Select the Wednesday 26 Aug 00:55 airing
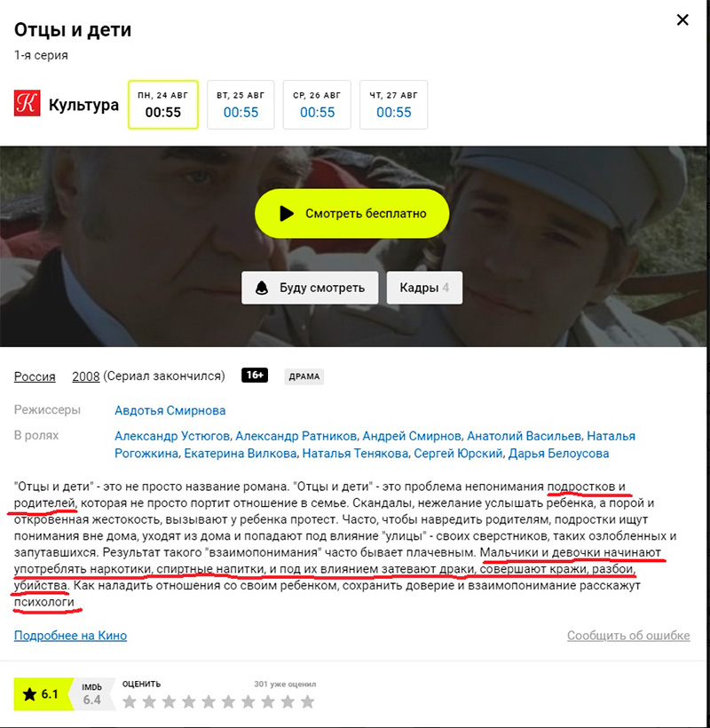Image resolution: width=710 pixels, height=728 pixels. [x=317, y=105]
